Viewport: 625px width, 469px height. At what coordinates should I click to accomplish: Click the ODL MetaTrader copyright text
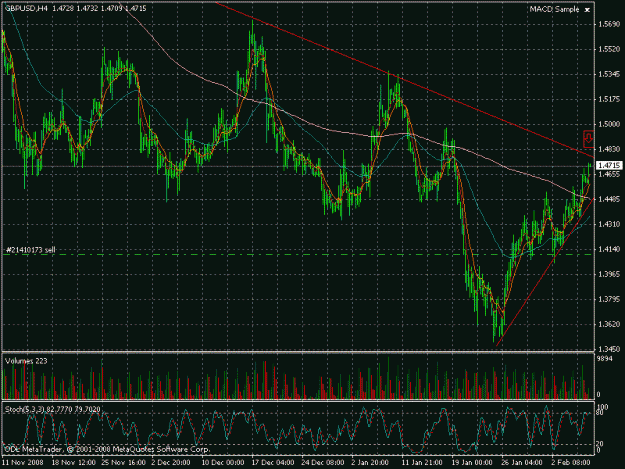point(107,449)
